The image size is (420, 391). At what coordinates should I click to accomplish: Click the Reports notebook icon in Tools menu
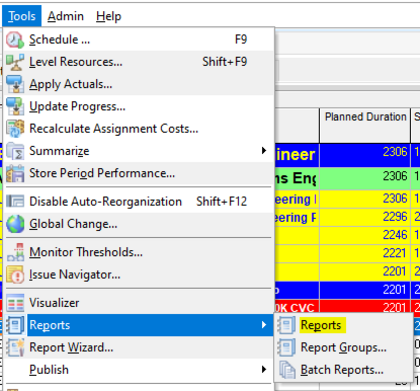click(x=15, y=325)
